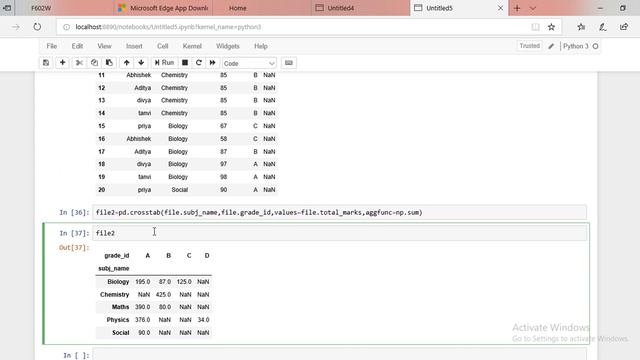Share this page icon
Image resolution: width=640 pixels, height=360 pixels.
(624, 27)
